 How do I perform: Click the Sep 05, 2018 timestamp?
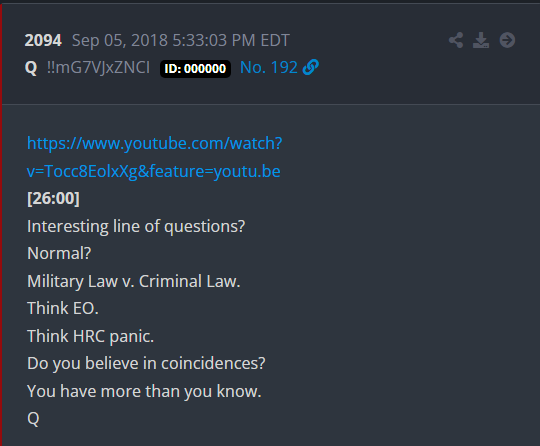[181, 41]
